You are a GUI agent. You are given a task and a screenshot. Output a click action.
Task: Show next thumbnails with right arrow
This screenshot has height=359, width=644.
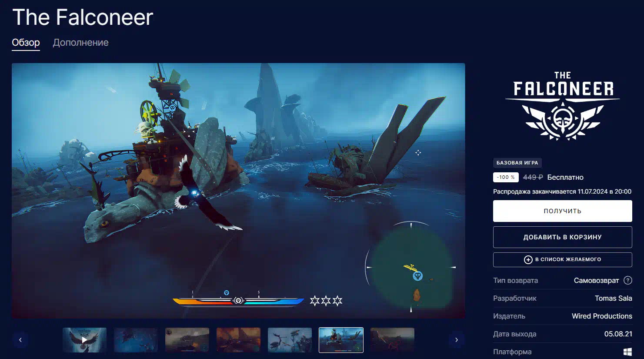point(457,340)
